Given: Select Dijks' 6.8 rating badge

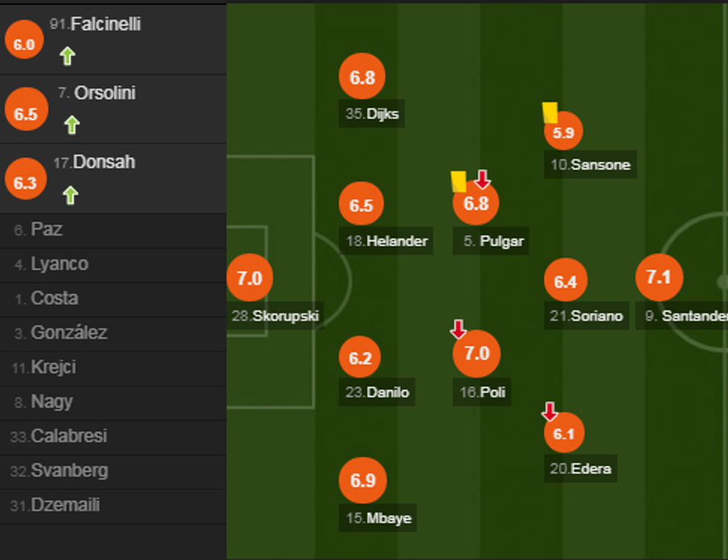Looking at the screenshot, I should click(x=362, y=77).
